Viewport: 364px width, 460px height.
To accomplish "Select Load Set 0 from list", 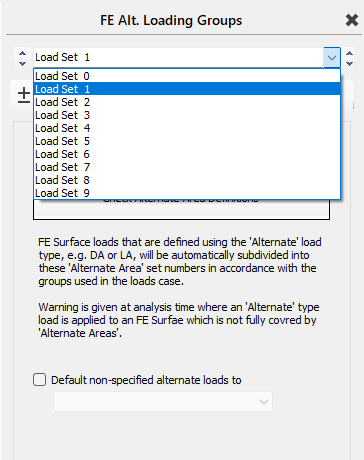I will click(x=187, y=76).
